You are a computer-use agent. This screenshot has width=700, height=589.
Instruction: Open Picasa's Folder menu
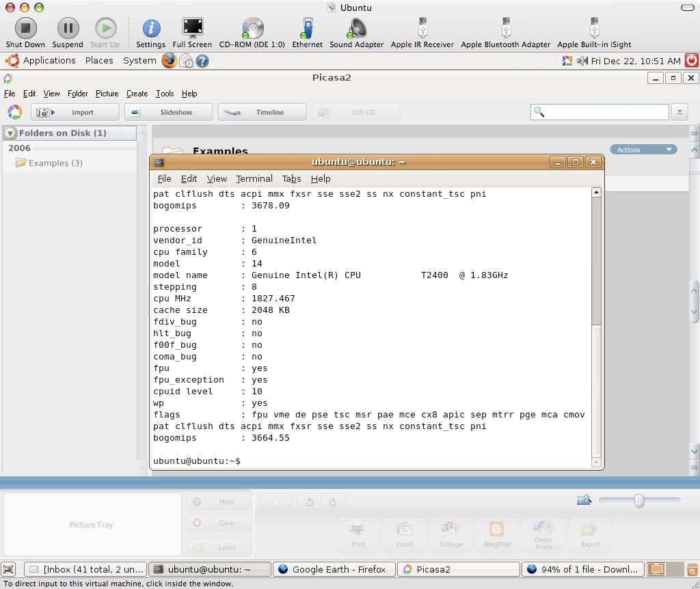[78, 94]
